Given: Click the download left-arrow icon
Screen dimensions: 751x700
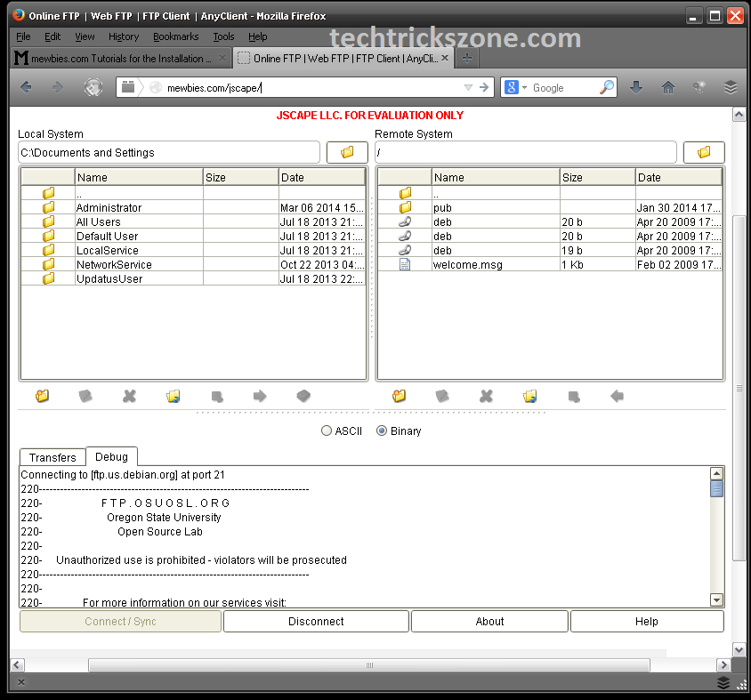Looking at the screenshot, I should coord(617,397).
